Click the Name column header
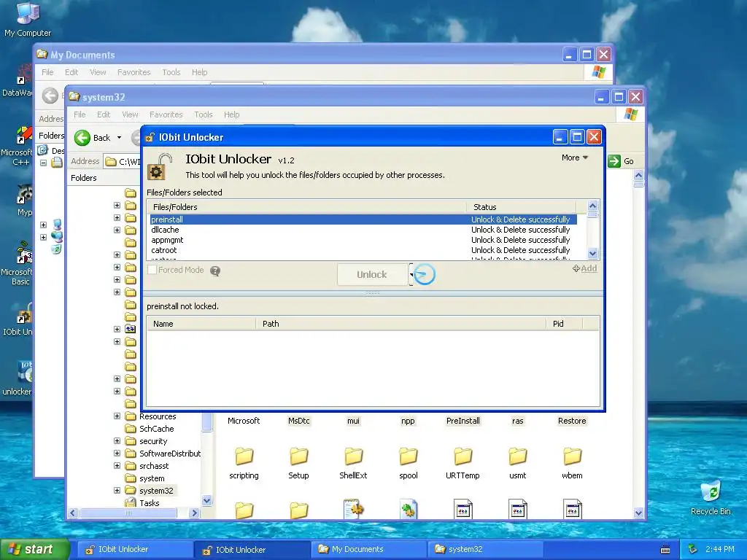The width and height of the screenshot is (747, 560). [x=201, y=323]
